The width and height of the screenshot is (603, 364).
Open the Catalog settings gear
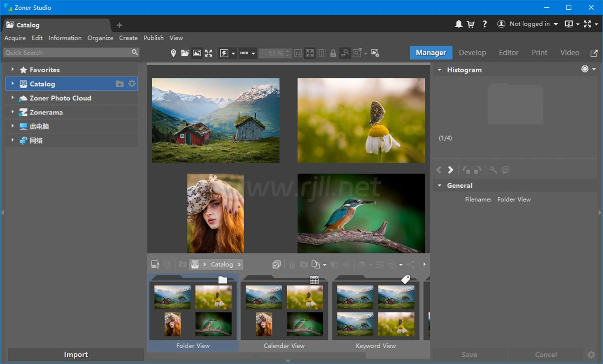coord(132,84)
